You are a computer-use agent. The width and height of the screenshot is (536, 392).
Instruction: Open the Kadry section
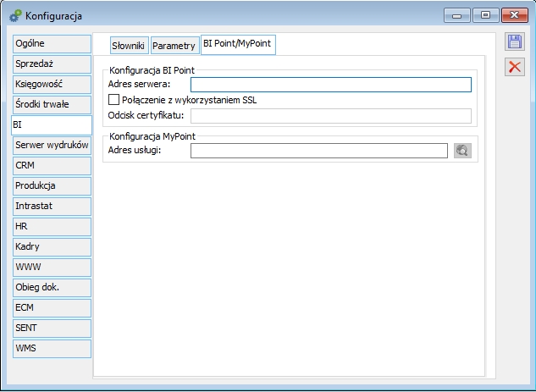pyautogui.click(x=52, y=246)
